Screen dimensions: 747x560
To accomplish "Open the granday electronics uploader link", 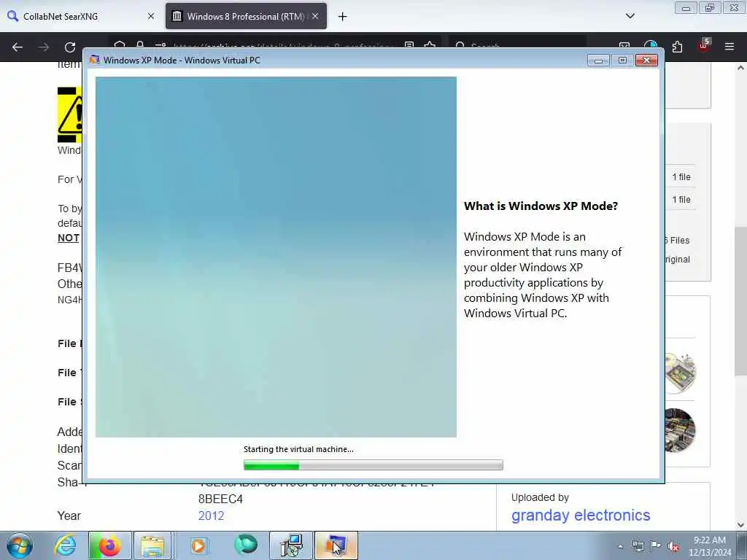I will 581,516.
